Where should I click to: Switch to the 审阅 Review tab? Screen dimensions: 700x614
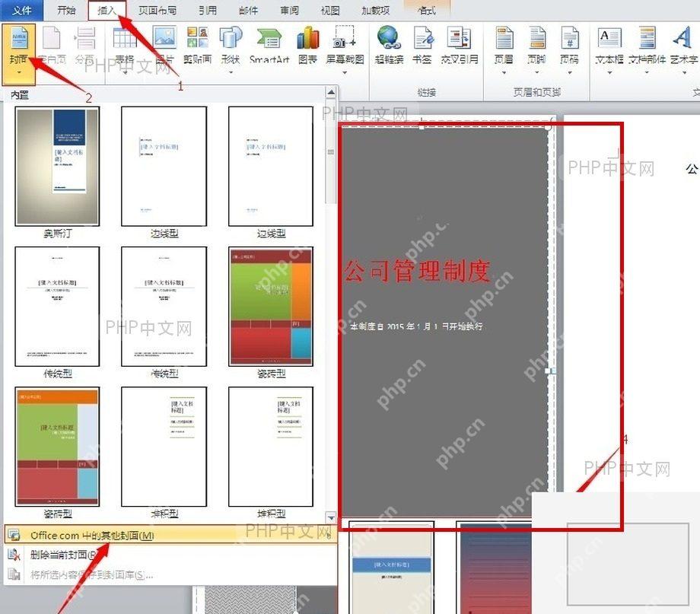[289, 10]
